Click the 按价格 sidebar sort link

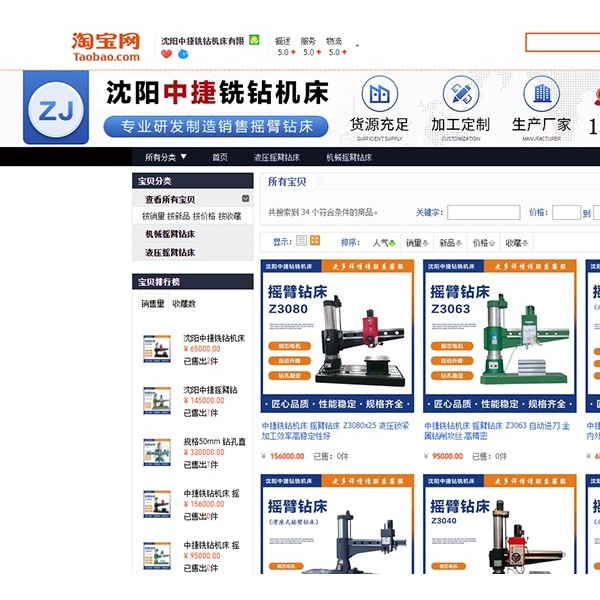(204, 216)
